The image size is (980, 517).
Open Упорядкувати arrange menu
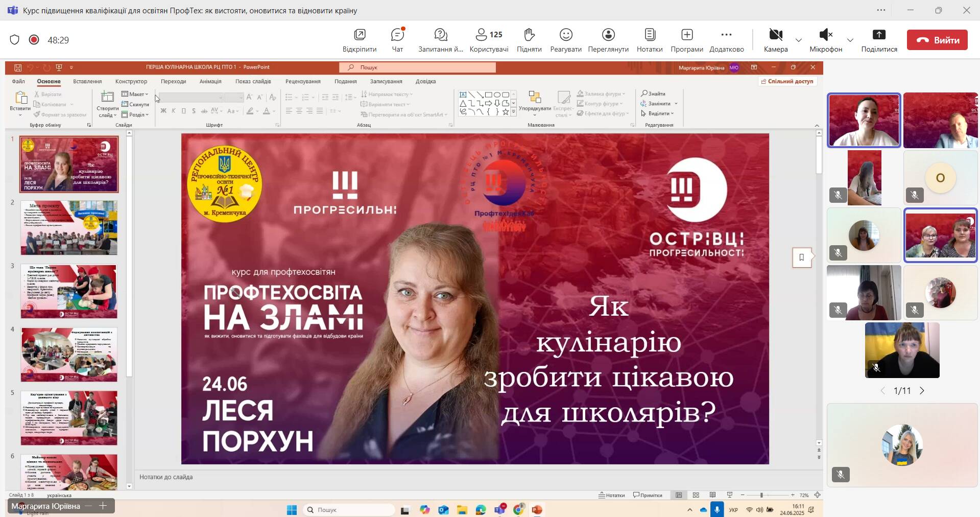tap(535, 103)
